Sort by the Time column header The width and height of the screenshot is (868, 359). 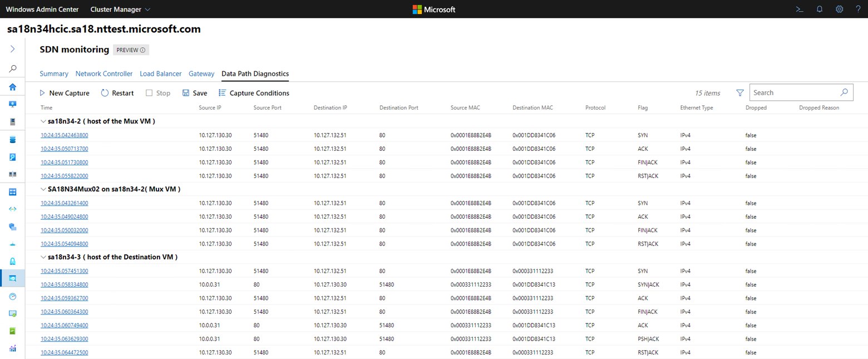pos(47,108)
